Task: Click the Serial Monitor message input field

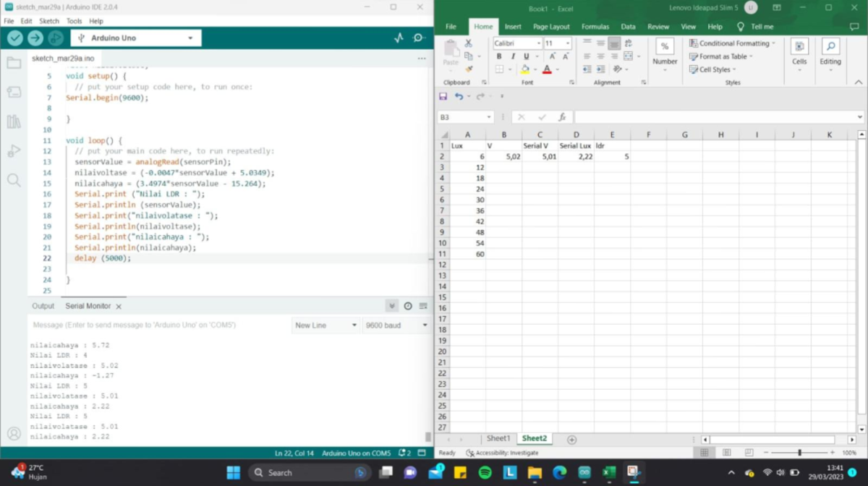Action: pyautogui.click(x=159, y=325)
